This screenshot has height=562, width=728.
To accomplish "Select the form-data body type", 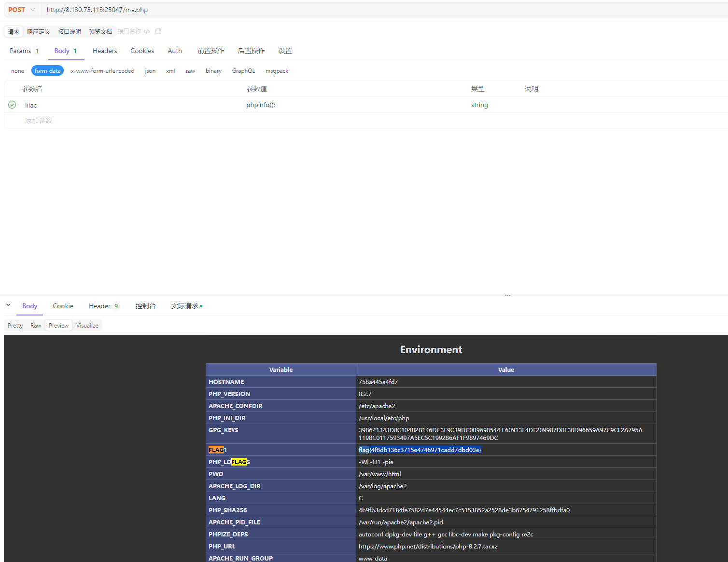I will [47, 71].
